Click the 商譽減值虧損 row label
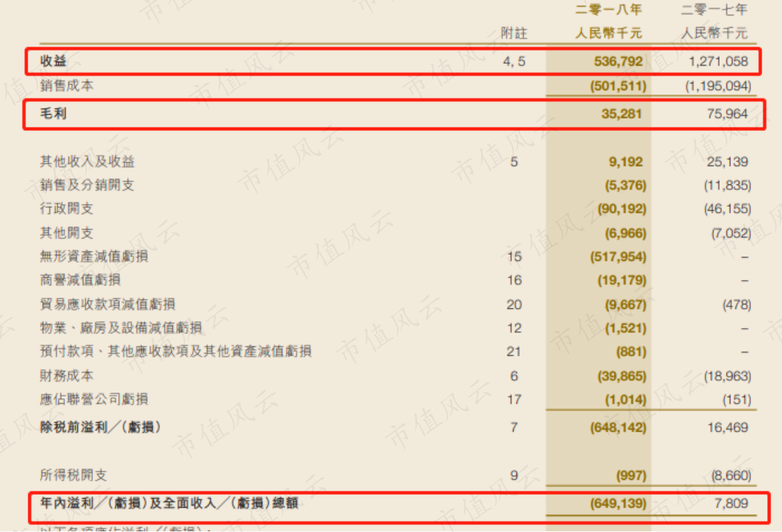 (80, 280)
